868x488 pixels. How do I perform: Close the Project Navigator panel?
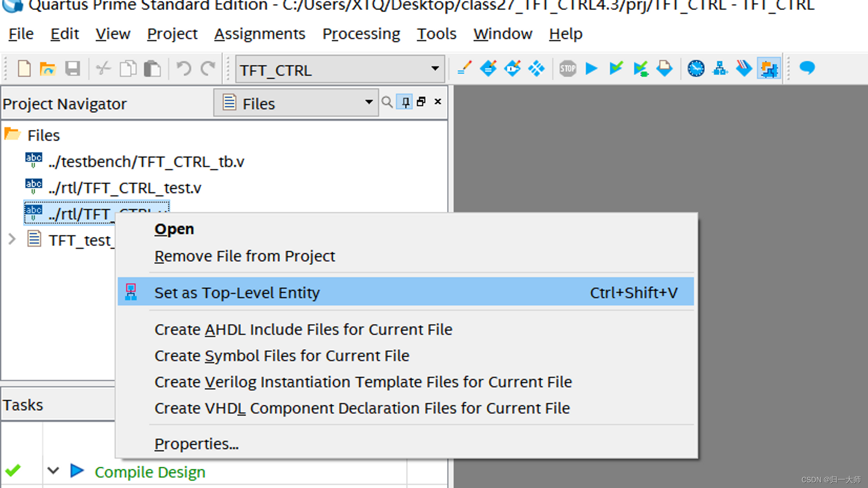(438, 102)
